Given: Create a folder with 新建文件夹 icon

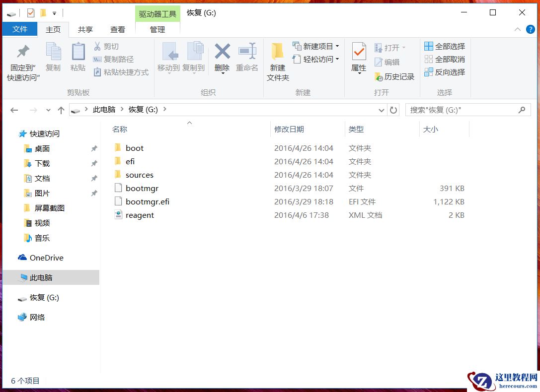Looking at the screenshot, I should point(277,60).
